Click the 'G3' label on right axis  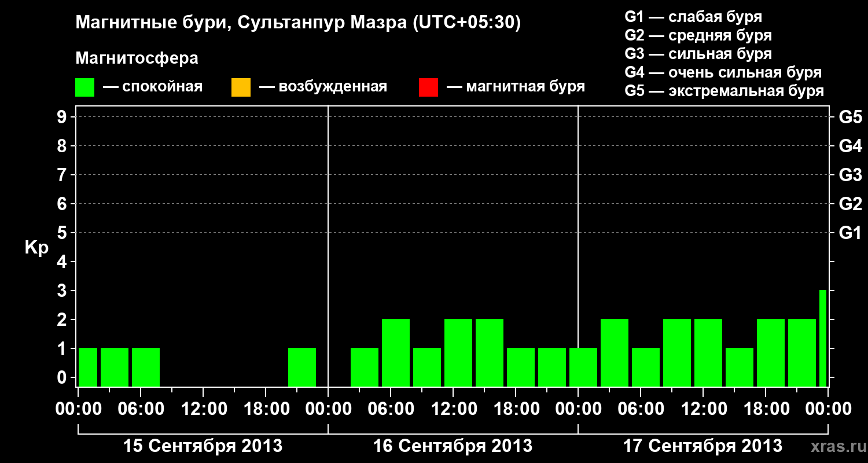[x=850, y=175]
